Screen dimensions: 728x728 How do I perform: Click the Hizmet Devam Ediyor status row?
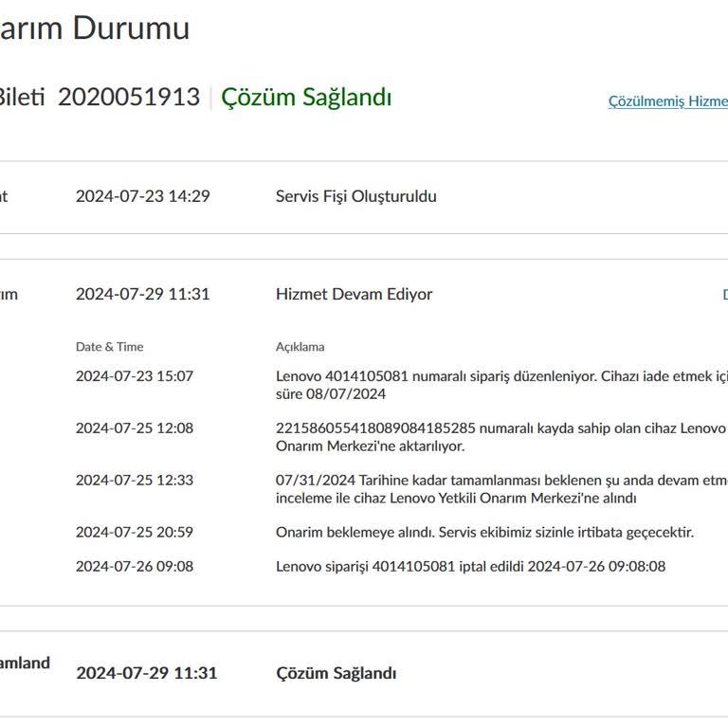pyautogui.click(x=354, y=295)
